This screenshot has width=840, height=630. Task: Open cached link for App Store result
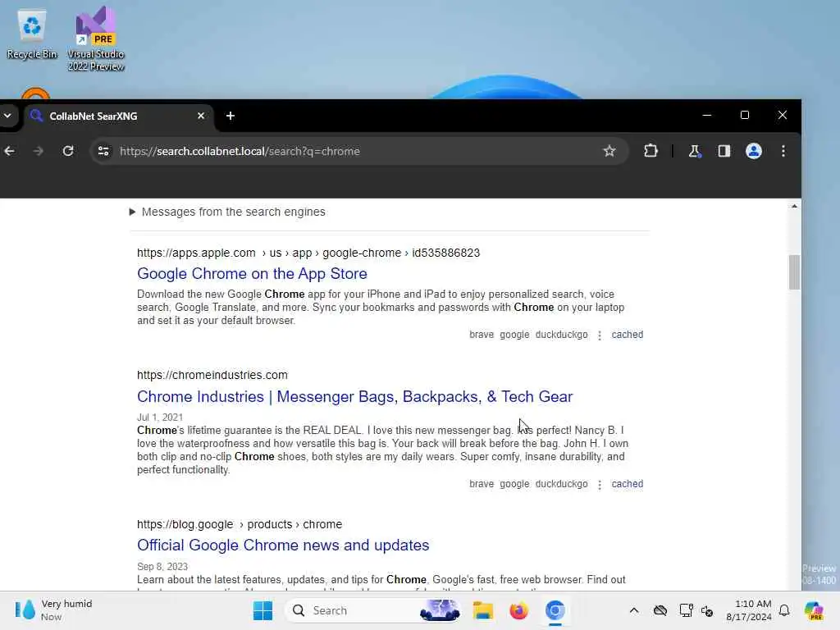click(x=628, y=335)
